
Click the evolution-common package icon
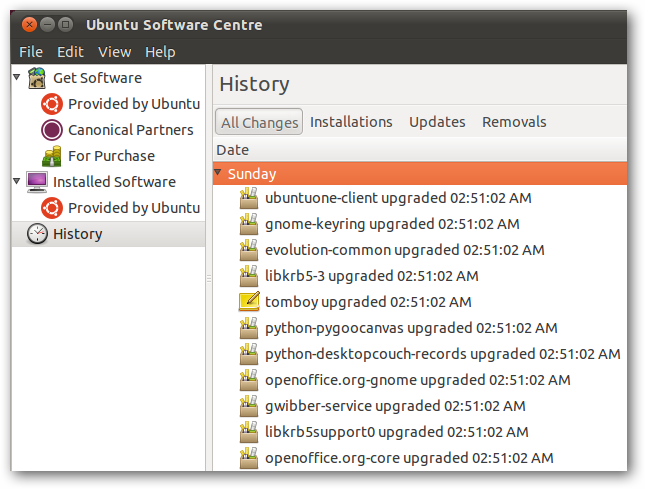point(249,250)
